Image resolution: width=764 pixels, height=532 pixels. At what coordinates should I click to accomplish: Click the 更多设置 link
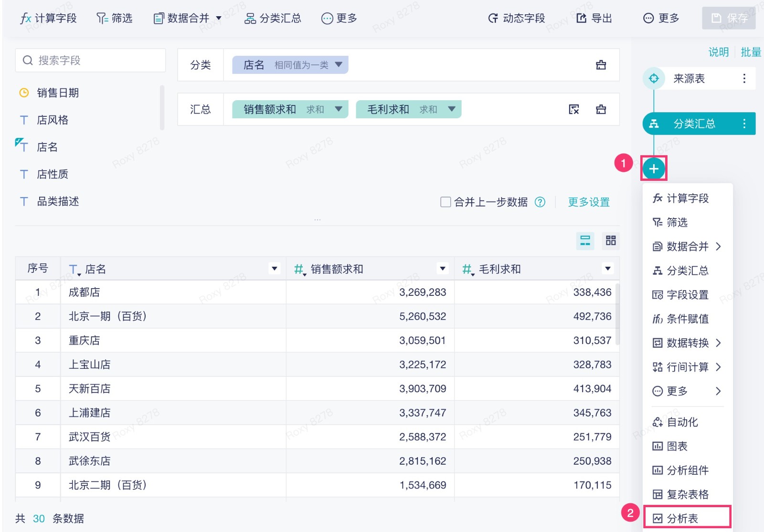click(588, 202)
